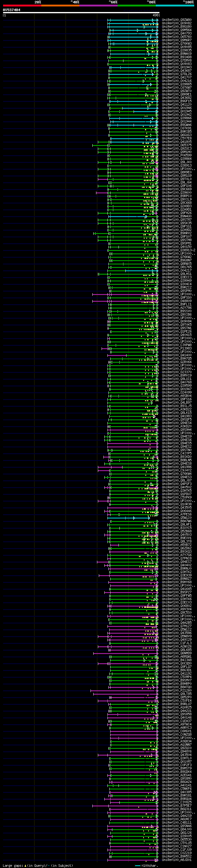
Task: Select the UniRef100_C5Y7E8 label
Action: [176, 138]
